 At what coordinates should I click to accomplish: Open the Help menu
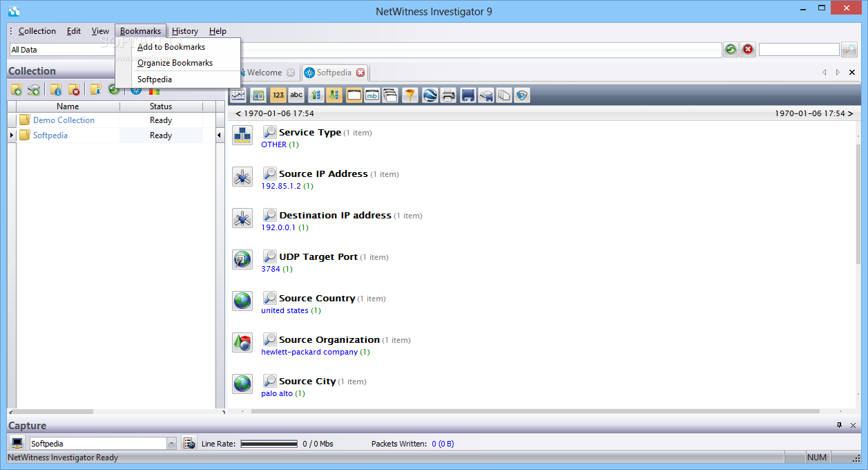pos(218,31)
